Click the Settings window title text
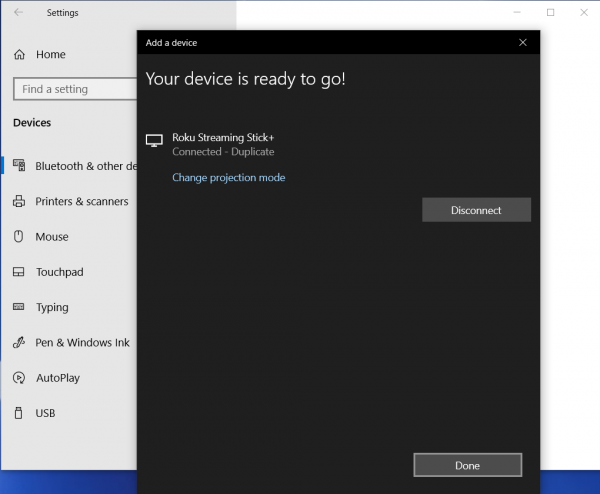 click(62, 13)
